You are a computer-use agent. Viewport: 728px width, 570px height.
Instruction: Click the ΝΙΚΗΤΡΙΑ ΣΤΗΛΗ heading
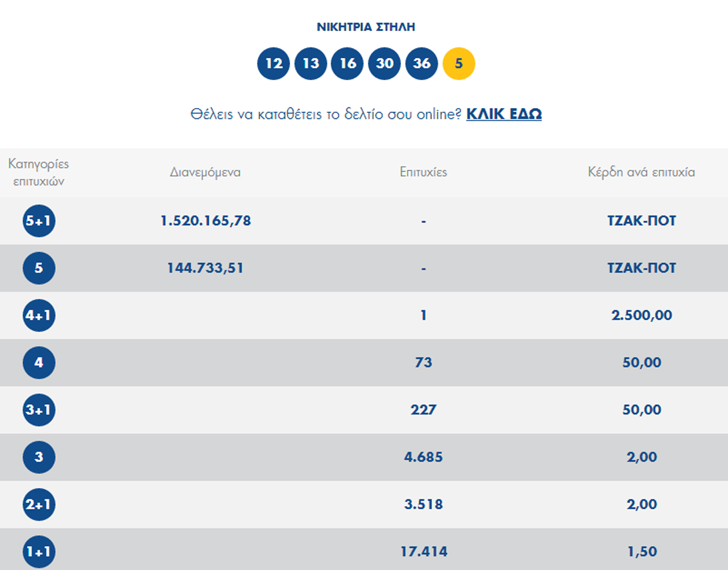coord(366,27)
